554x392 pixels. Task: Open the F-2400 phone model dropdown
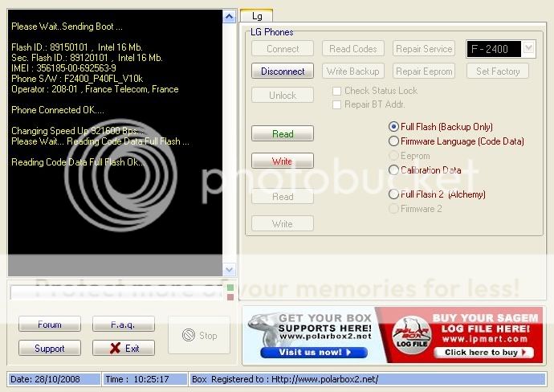click(528, 48)
